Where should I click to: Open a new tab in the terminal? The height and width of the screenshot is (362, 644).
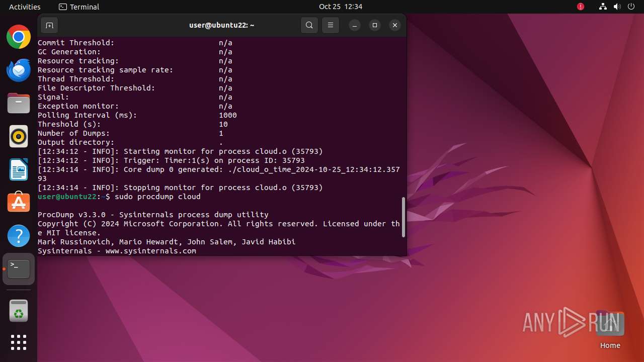click(x=49, y=25)
